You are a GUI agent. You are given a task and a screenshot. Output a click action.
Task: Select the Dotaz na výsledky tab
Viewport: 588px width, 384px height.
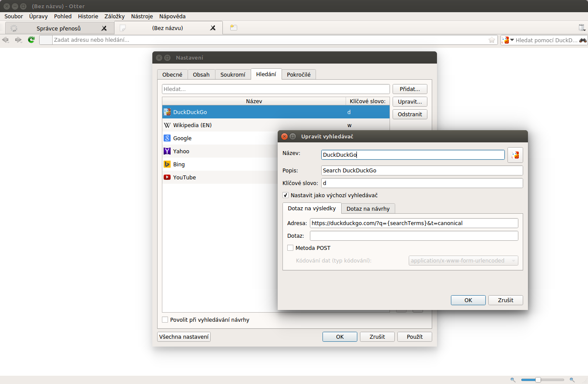312,208
